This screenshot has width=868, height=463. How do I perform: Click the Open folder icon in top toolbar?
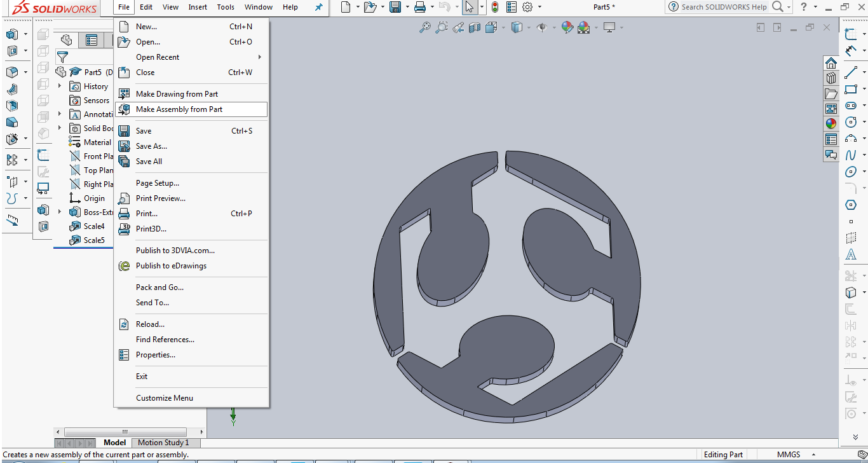pos(369,7)
